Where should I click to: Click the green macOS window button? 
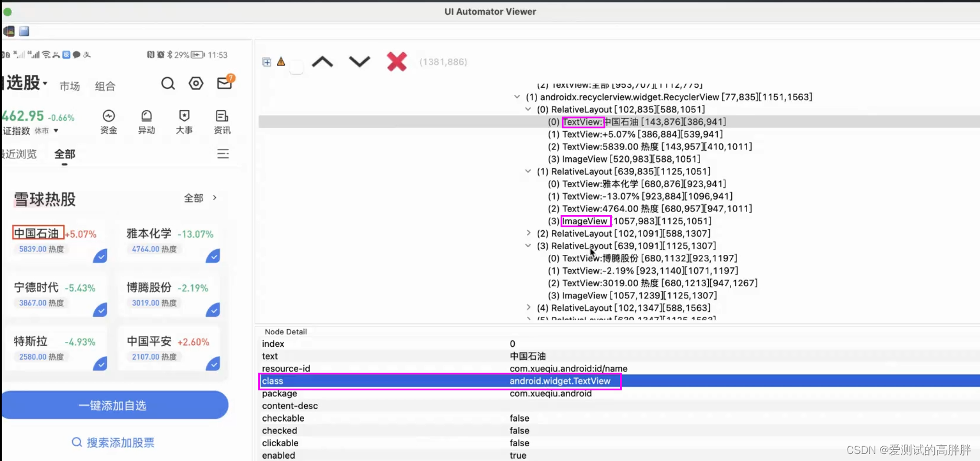[x=7, y=11]
